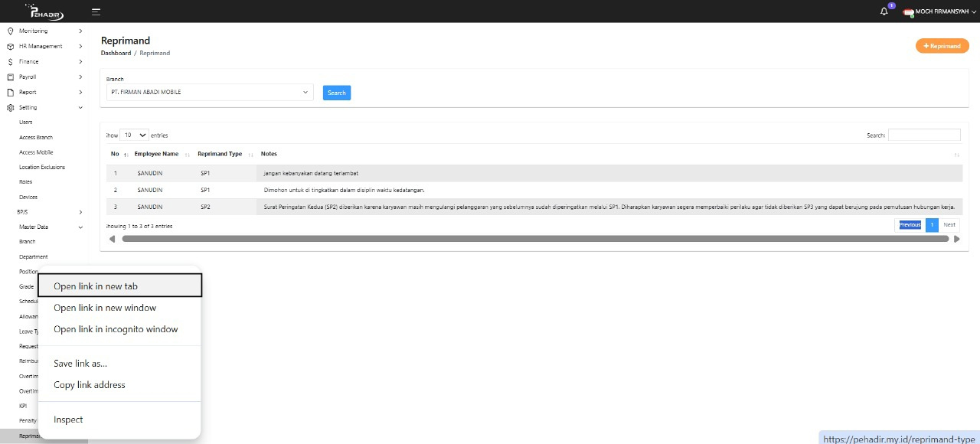The width and height of the screenshot is (980, 444).
Task: Click the Payroll icon in sidebar
Action: pyautogui.click(x=11, y=77)
